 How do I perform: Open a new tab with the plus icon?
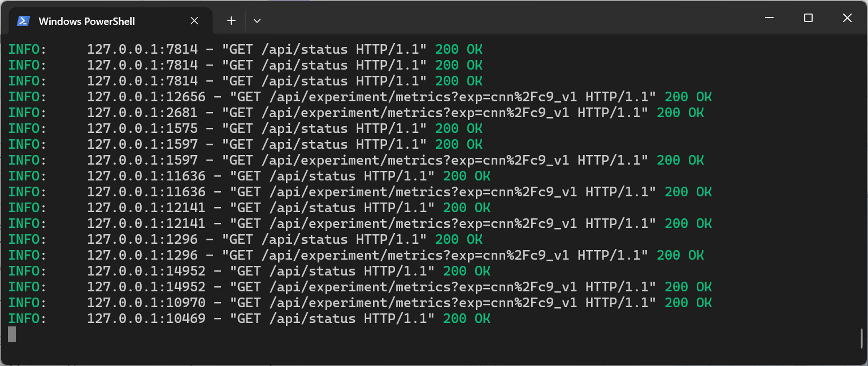pyautogui.click(x=231, y=21)
